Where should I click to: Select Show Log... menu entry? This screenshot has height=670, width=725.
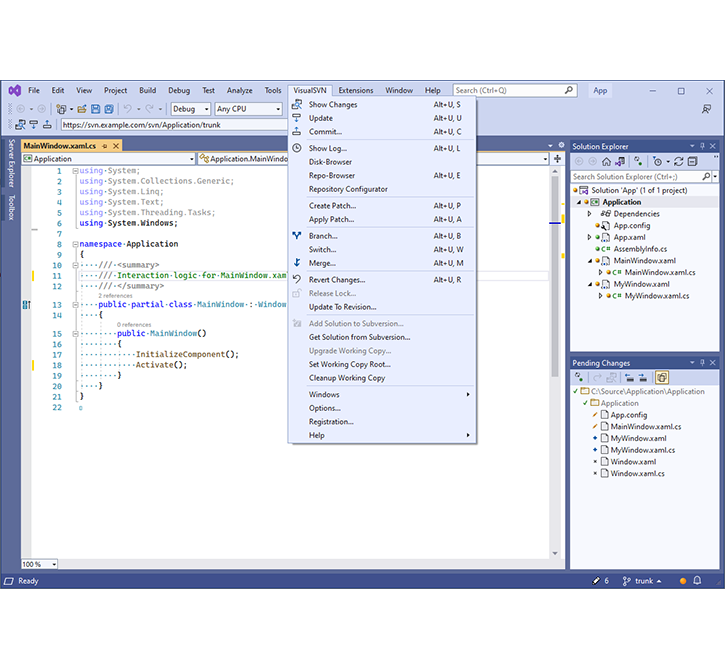[x=382, y=148]
